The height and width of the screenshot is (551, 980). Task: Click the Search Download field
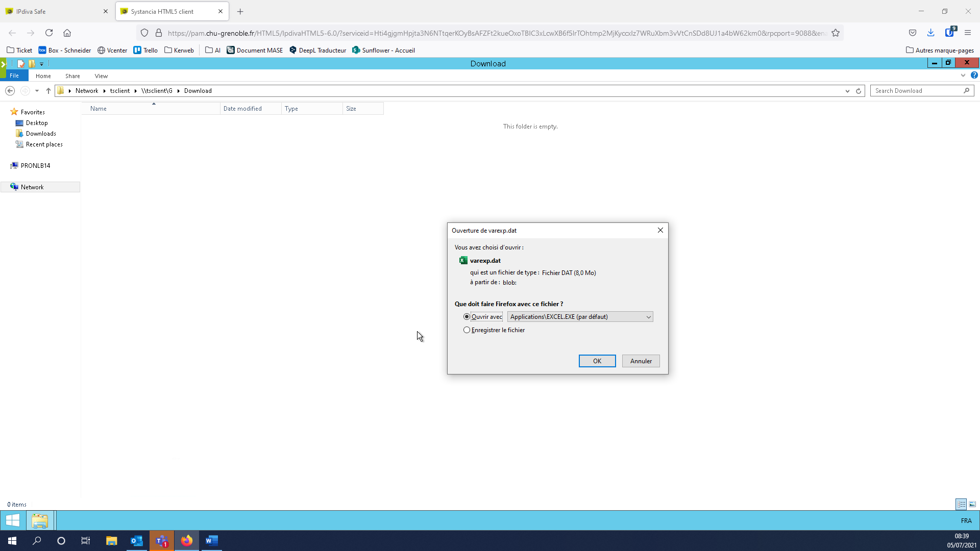[917, 91]
